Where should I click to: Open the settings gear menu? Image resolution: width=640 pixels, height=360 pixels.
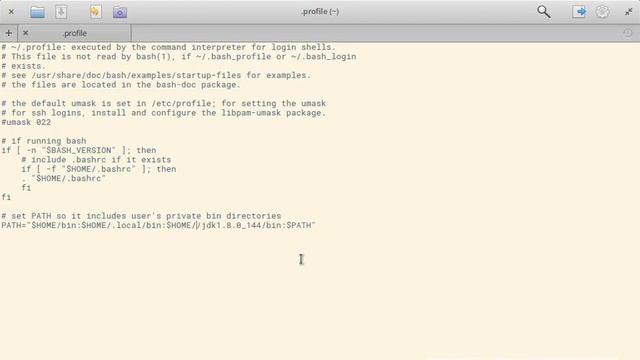point(602,11)
